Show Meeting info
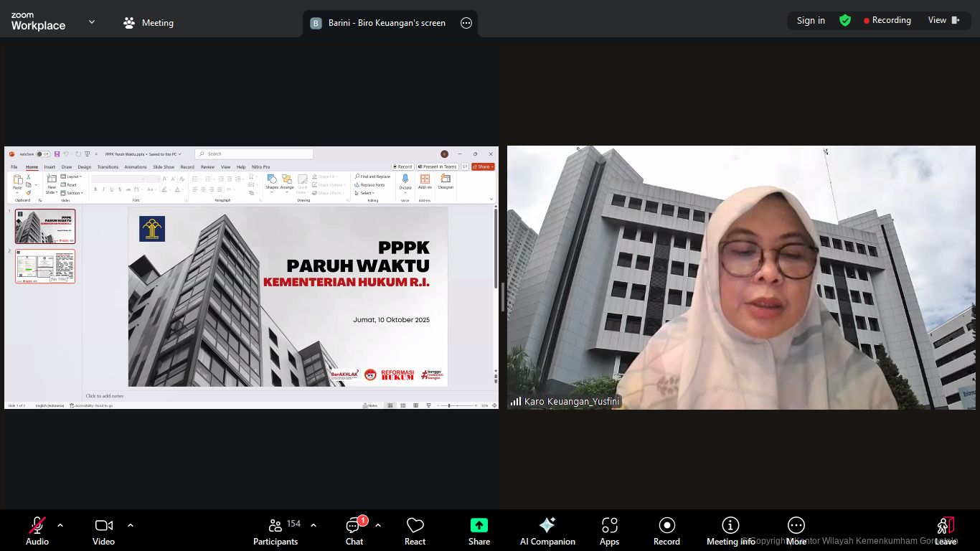The image size is (980, 551). click(x=730, y=532)
